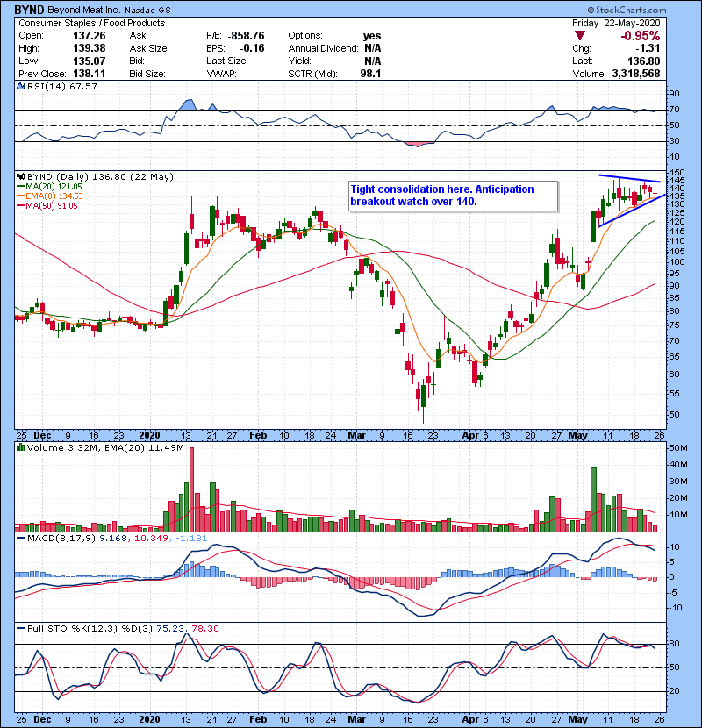Click the RSI indicator line icon

21,86
